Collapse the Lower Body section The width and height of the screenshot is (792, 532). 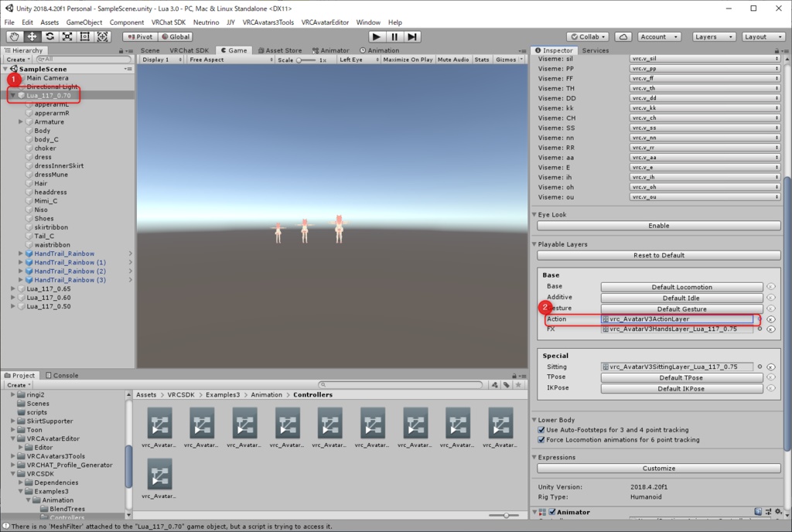[x=534, y=420]
